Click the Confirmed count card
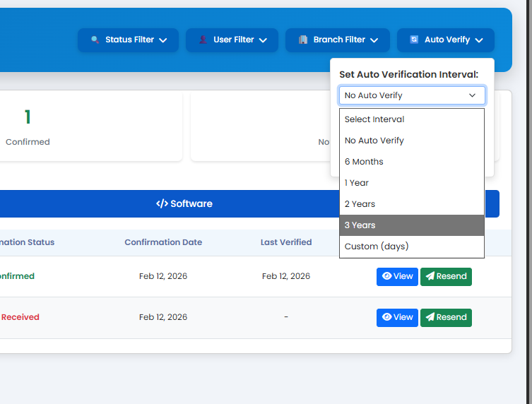This screenshot has width=532, height=404. pyautogui.click(x=91, y=126)
